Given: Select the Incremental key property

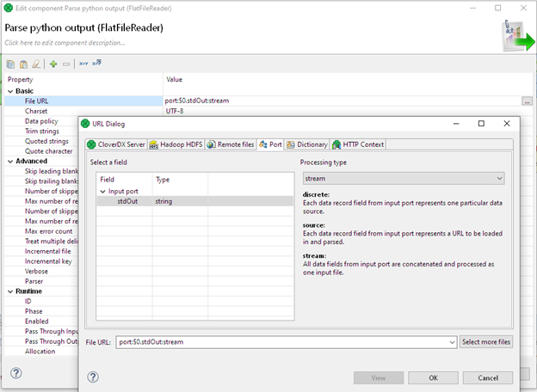Looking at the screenshot, I should [x=48, y=261].
